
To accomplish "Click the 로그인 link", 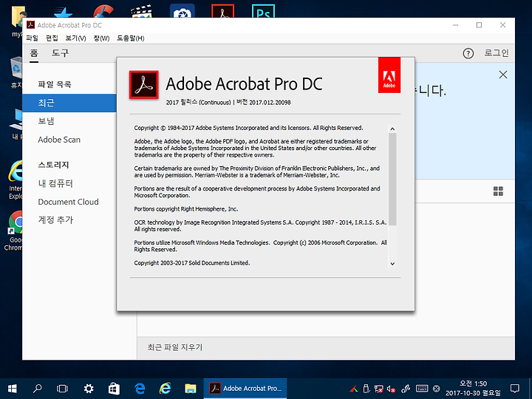I will coord(497,53).
